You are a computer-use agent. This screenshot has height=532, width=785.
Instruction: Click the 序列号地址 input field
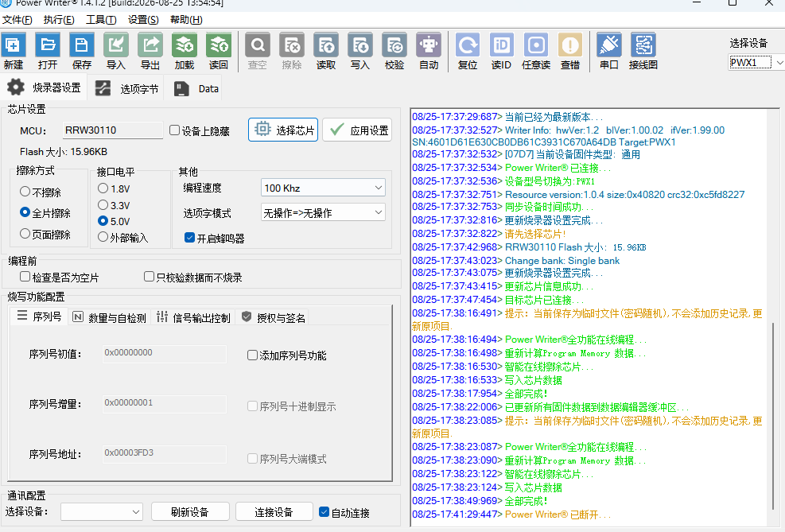coord(164,453)
